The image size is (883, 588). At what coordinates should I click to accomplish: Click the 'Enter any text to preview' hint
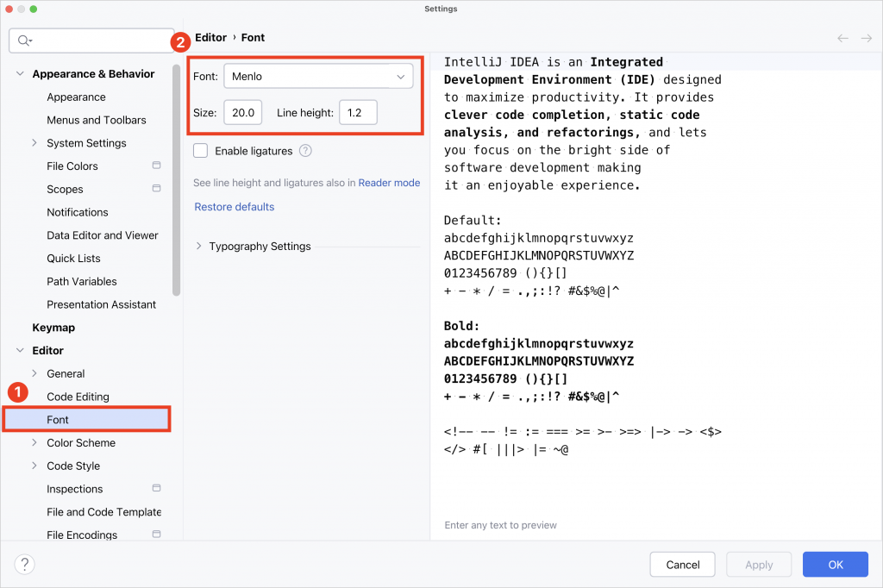500,525
